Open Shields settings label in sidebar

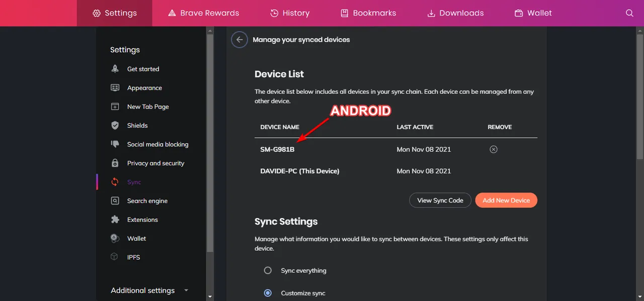point(137,125)
